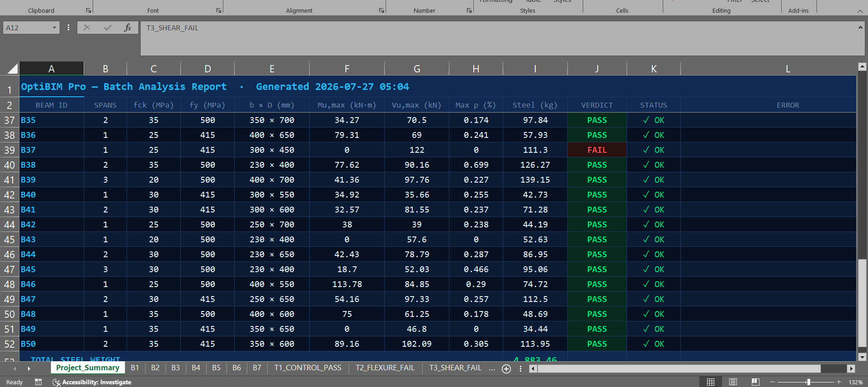Open the Insert Function dialog
Viewport: 868px width, 387px height.
click(x=127, y=28)
